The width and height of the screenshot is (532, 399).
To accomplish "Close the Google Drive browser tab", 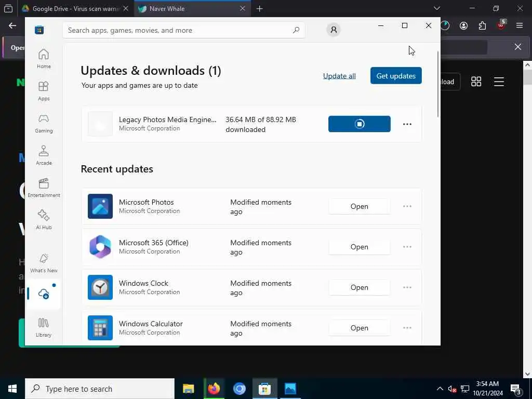I will tap(126, 8).
